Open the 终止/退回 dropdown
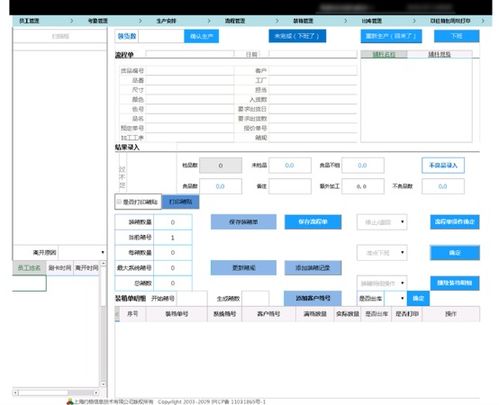The image size is (499, 405). click(x=382, y=222)
